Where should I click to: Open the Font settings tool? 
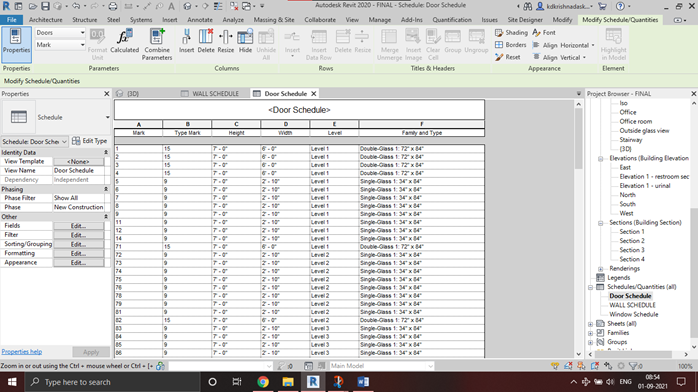544,32
